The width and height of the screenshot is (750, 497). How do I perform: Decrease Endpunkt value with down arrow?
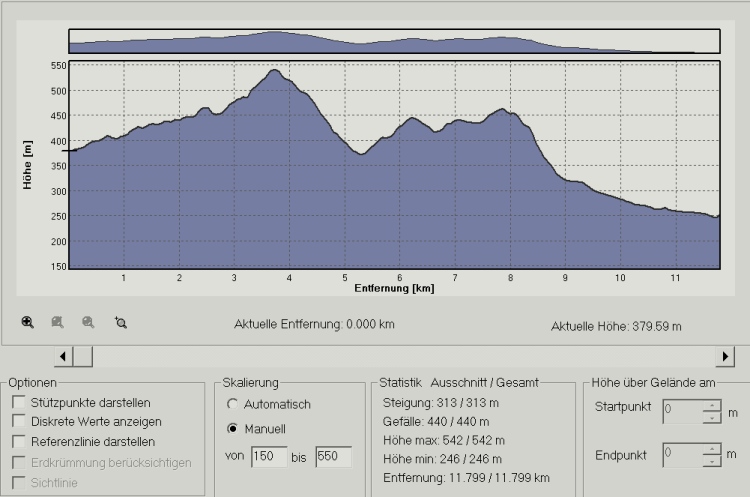[712, 461]
